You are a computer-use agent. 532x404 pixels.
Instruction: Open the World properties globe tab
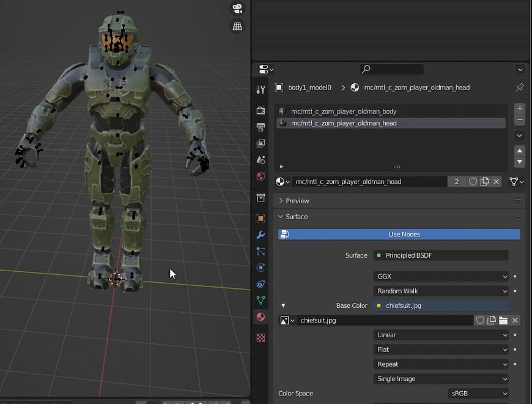(261, 177)
